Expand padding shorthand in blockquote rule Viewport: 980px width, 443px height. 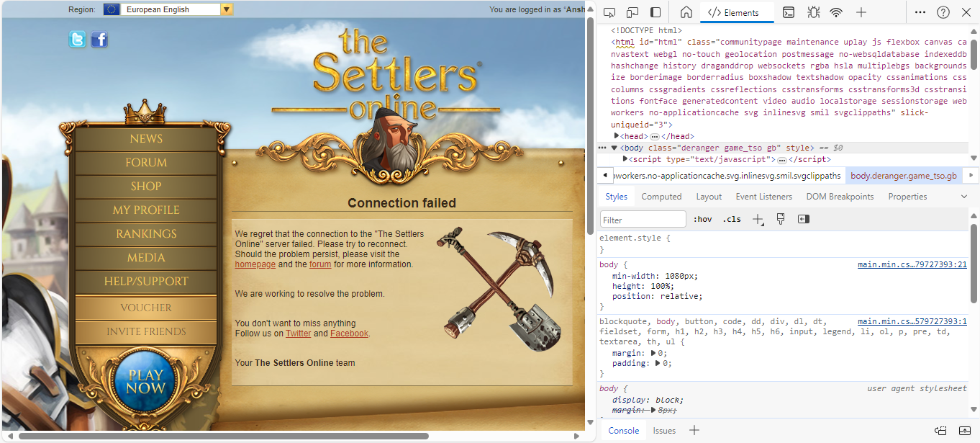click(x=658, y=364)
